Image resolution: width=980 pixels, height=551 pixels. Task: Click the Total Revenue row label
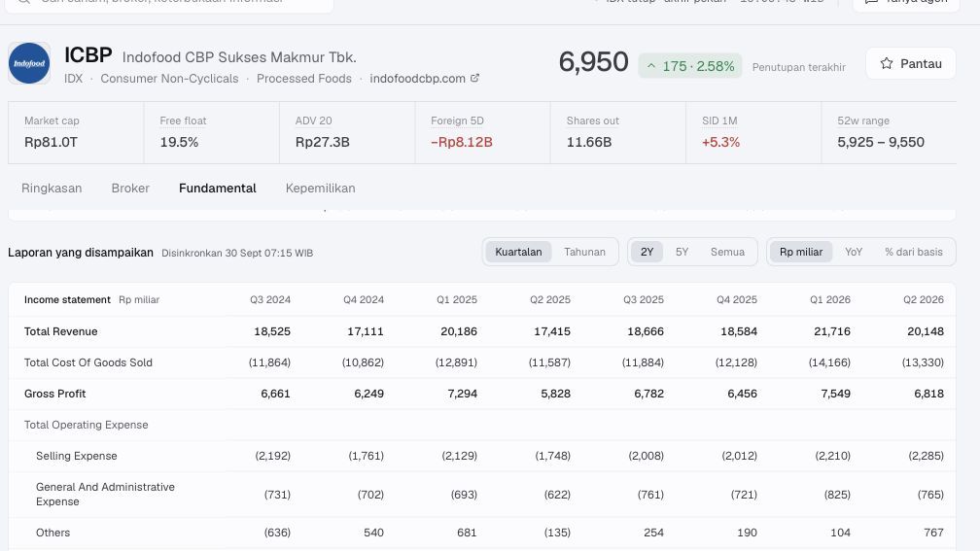point(60,331)
